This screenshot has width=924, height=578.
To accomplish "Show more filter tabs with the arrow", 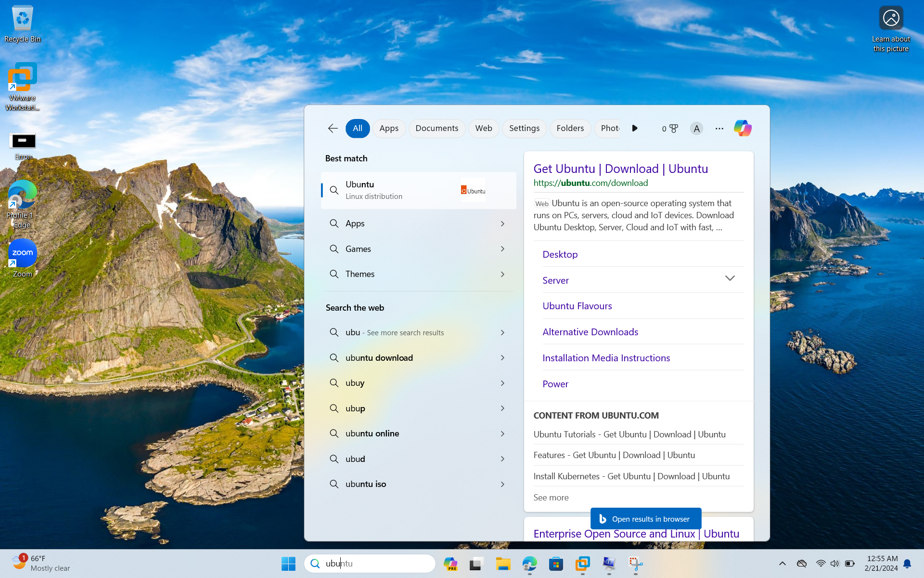I will tap(635, 128).
